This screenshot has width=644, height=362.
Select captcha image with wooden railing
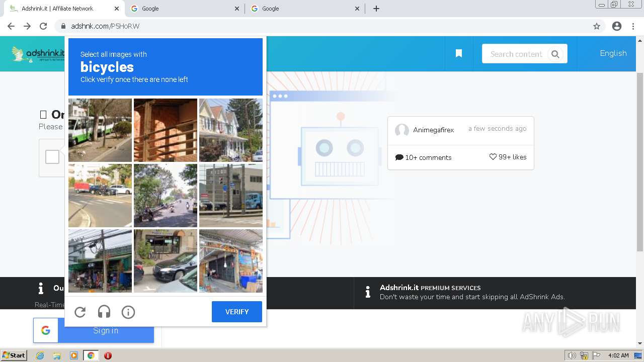click(x=166, y=130)
